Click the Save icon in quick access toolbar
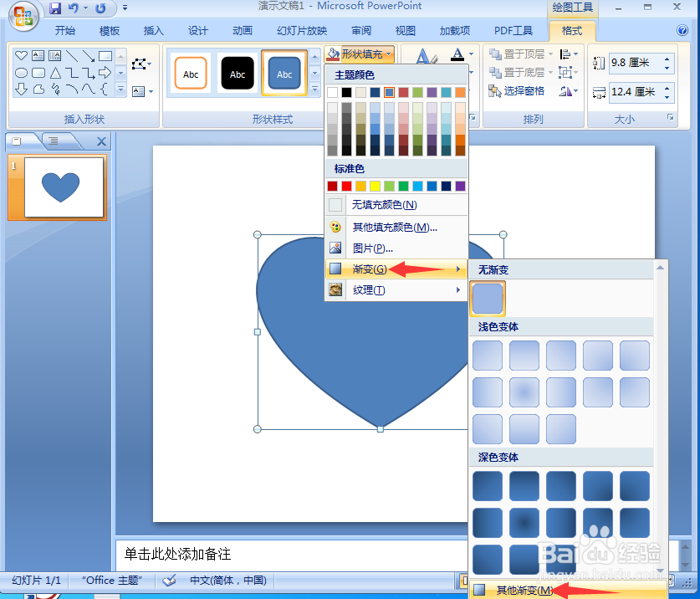The width and height of the screenshot is (700, 599). pyautogui.click(x=55, y=8)
